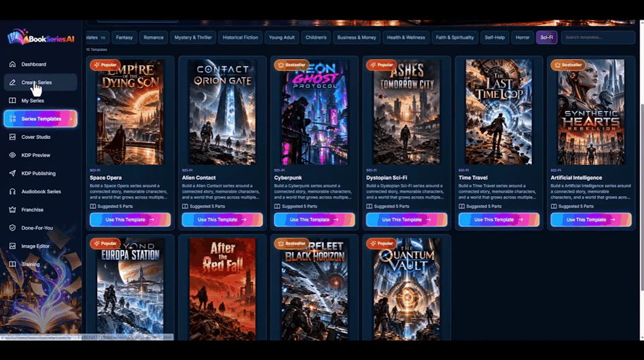Screen dimensions: 644x360
Task: Click the Create Series pencil icon
Action: point(13,83)
